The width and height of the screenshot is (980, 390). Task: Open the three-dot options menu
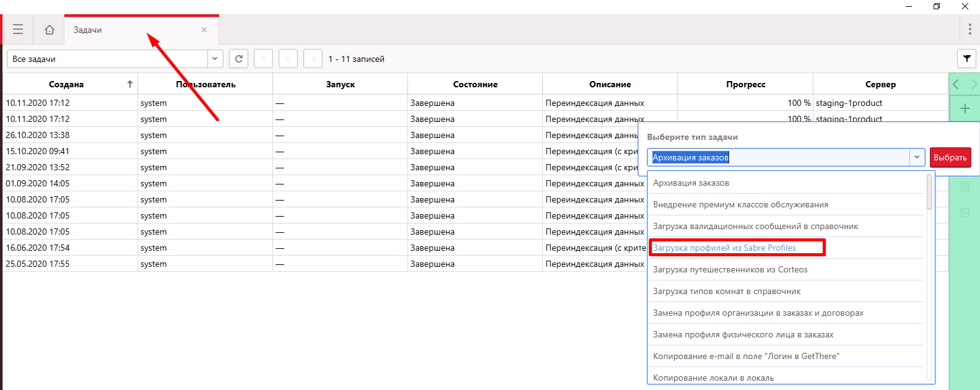(x=969, y=30)
